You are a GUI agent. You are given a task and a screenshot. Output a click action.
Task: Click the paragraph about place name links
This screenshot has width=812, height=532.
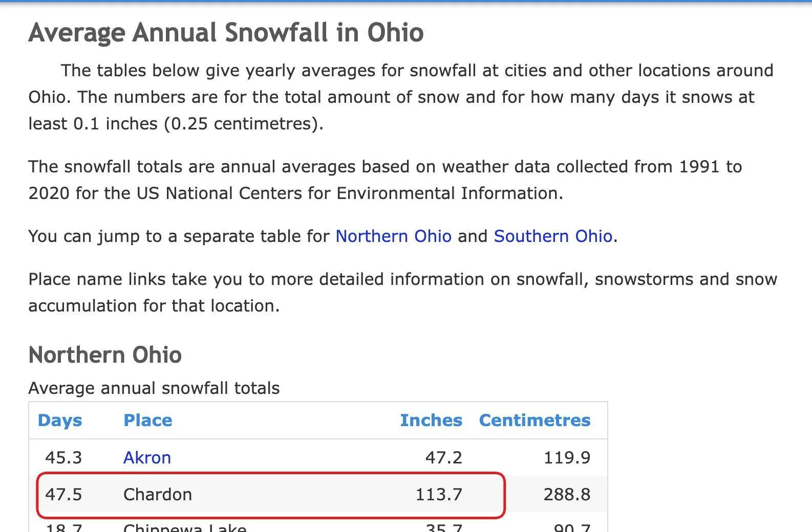[x=402, y=293]
